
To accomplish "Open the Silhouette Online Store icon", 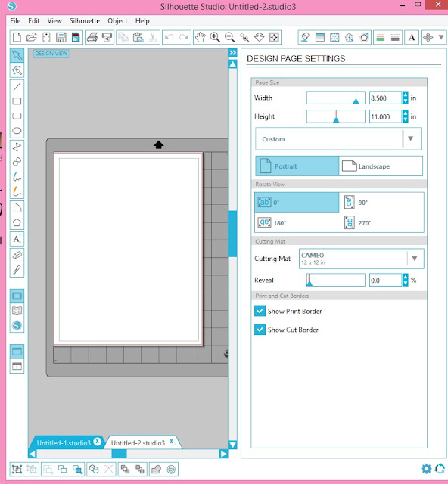I will (17, 325).
